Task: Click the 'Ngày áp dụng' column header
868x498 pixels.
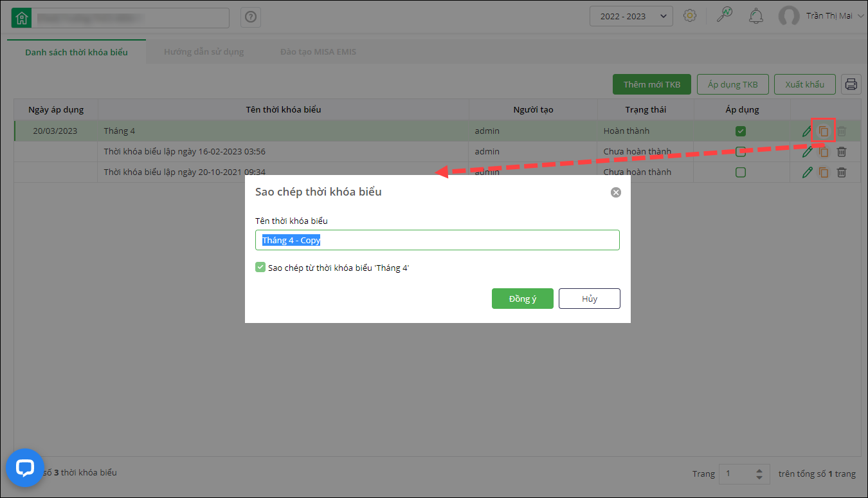Action: click(56, 109)
